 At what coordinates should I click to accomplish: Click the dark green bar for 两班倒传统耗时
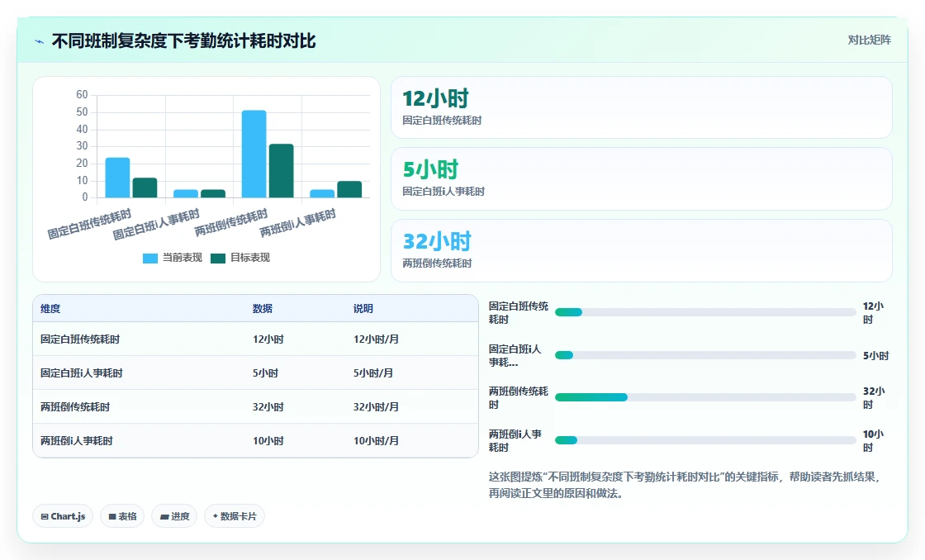pos(282,170)
